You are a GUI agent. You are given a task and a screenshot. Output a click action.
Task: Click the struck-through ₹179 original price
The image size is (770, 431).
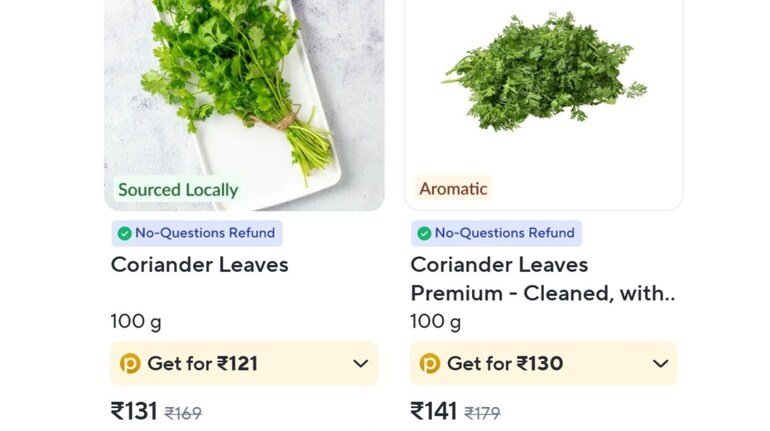tap(482, 413)
